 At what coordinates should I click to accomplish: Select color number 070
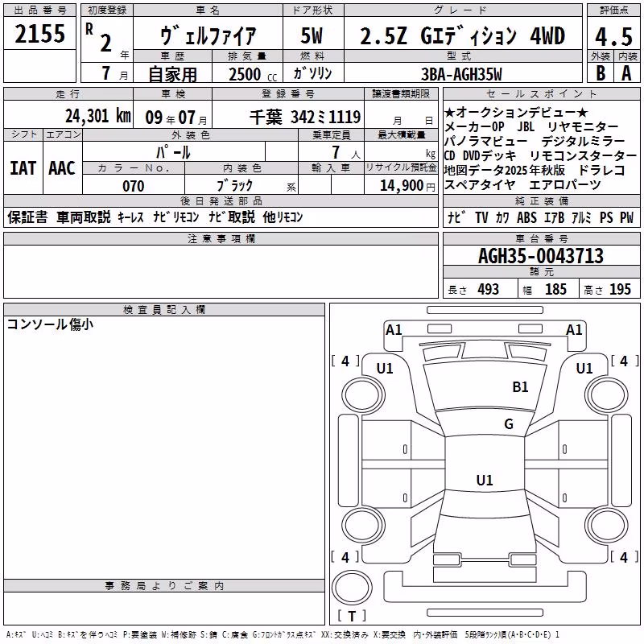pos(134,186)
